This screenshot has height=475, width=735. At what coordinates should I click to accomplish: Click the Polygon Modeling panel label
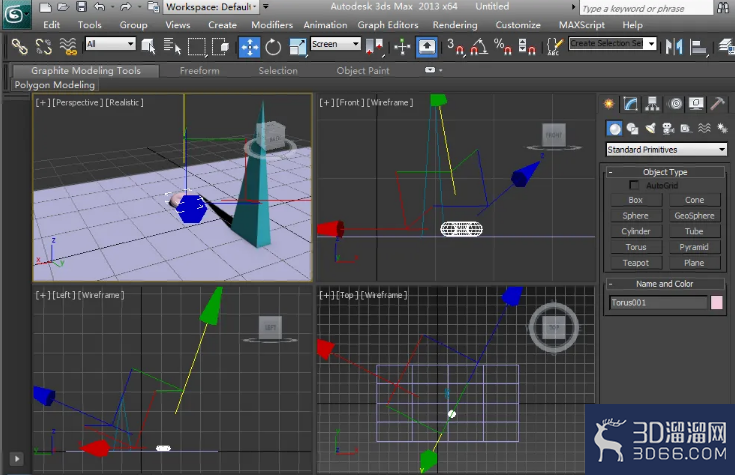point(54,85)
